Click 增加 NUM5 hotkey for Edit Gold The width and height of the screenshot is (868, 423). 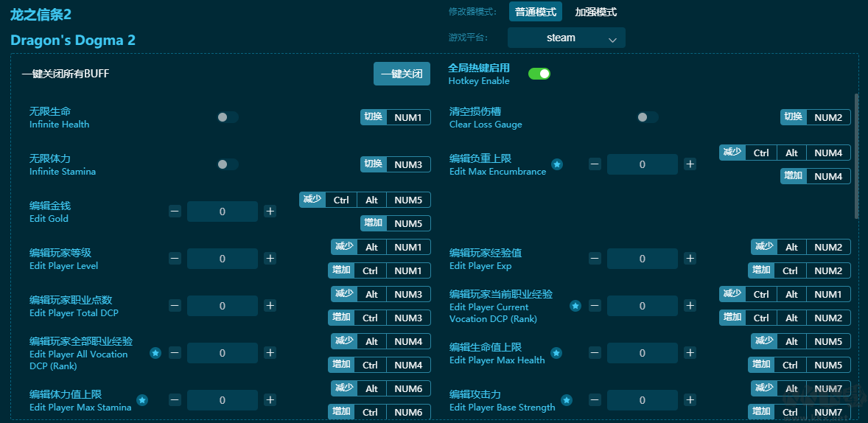[x=395, y=223]
